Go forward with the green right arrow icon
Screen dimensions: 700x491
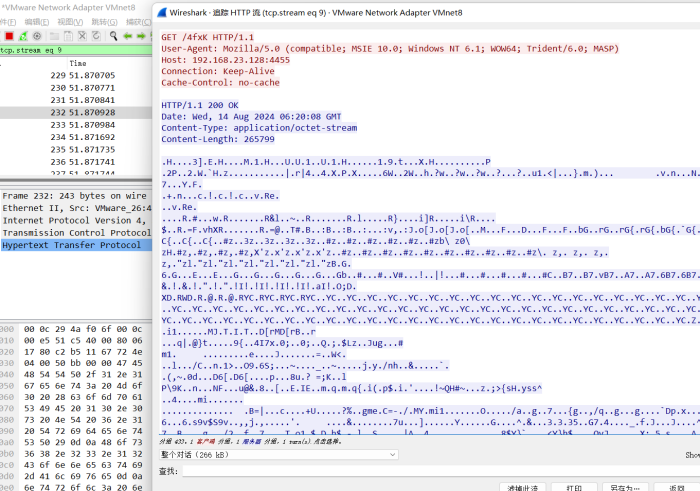141,36
